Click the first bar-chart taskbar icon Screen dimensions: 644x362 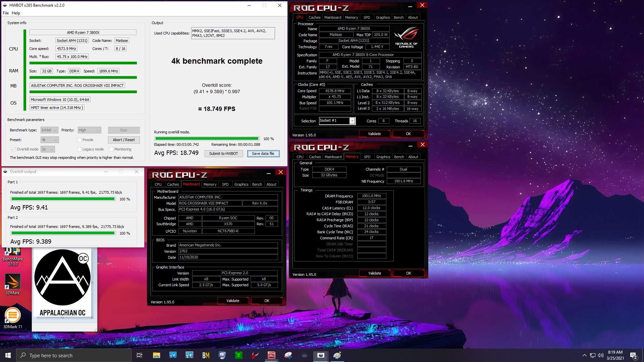173,355
